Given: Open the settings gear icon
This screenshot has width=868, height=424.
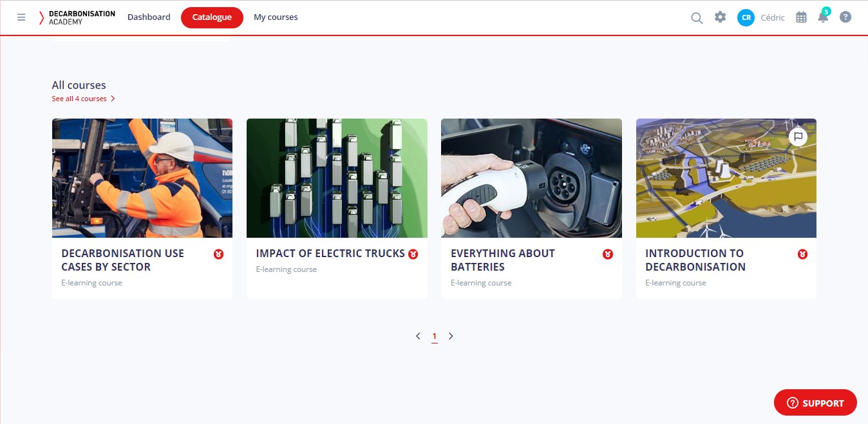Looking at the screenshot, I should pos(720,17).
